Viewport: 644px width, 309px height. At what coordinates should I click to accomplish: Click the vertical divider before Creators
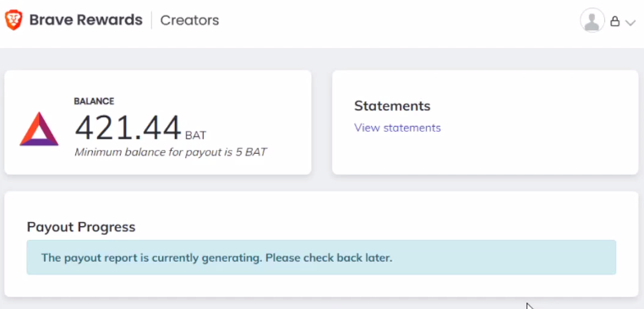[151, 20]
